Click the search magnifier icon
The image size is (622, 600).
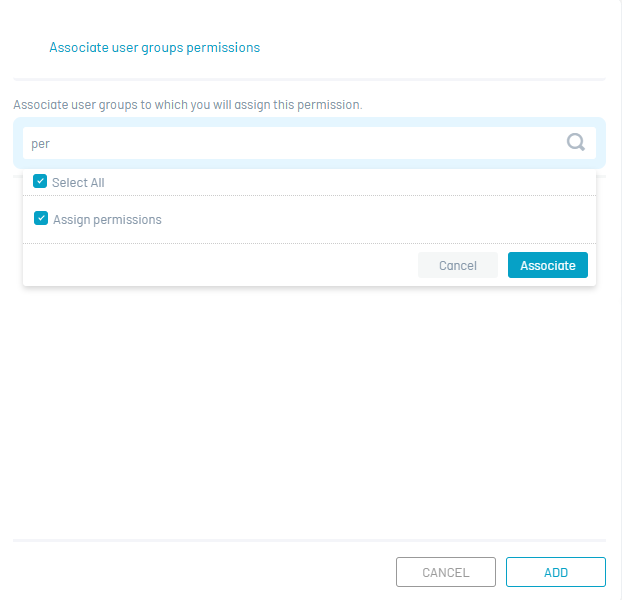[x=576, y=143]
